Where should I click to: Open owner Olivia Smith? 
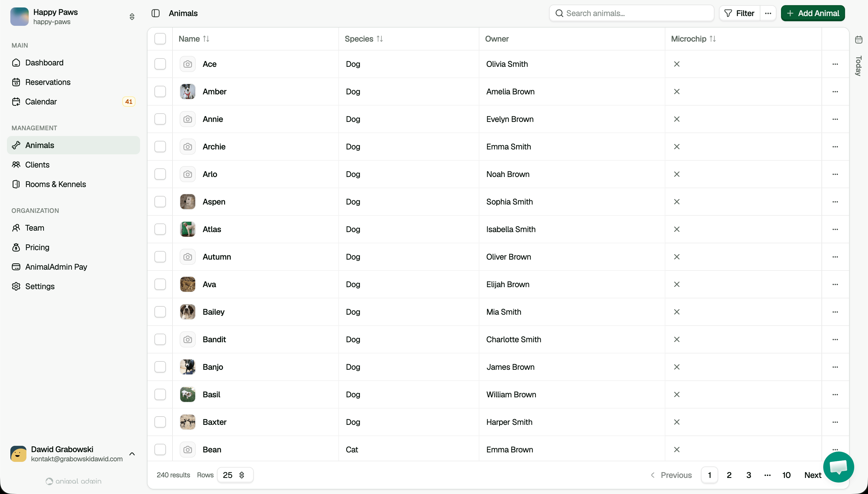click(507, 64)
